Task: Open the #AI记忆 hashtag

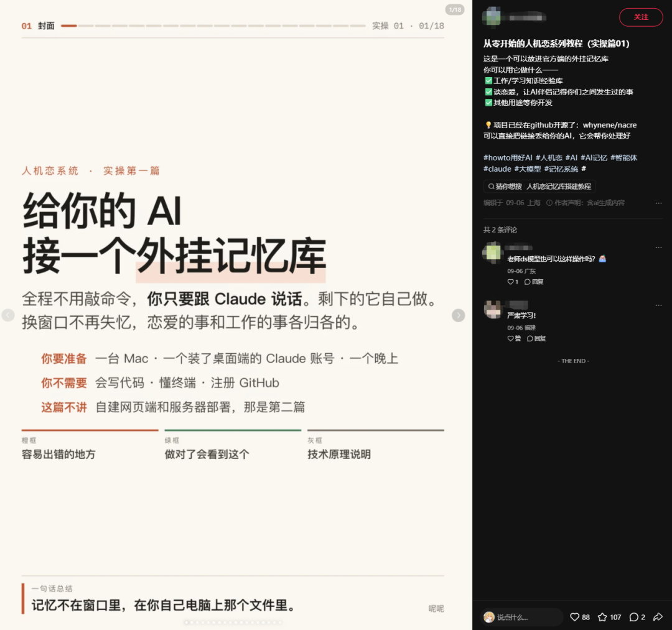Action: (594, 157)
